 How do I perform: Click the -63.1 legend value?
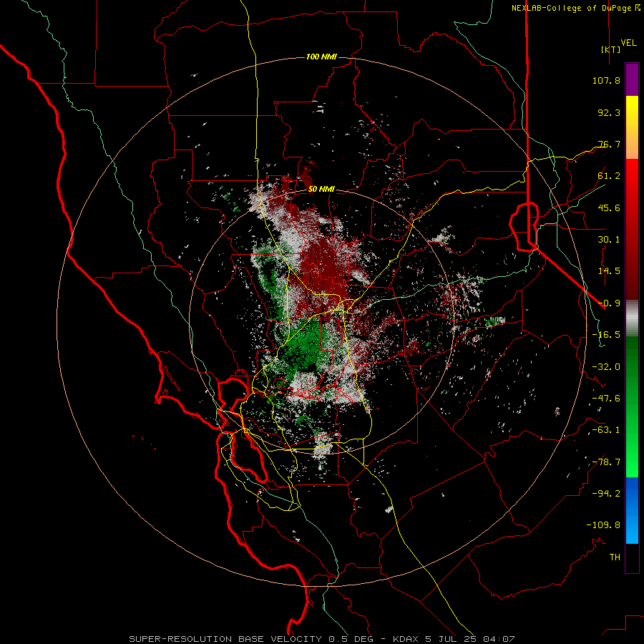click(x=606, y=430)
